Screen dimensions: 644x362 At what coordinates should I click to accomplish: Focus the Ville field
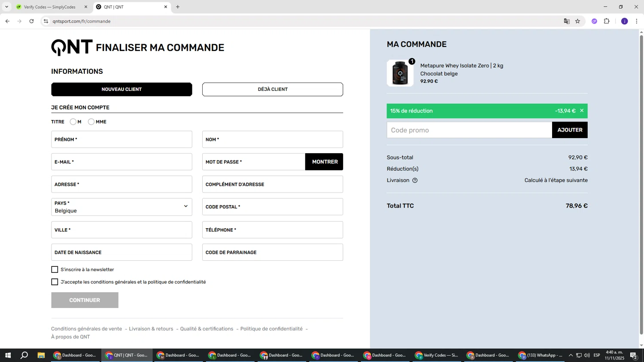tap(122, 230)
